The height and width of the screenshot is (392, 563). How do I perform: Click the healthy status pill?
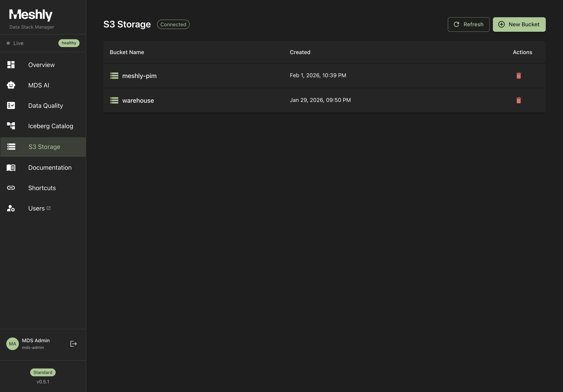(x=69, y=43)
